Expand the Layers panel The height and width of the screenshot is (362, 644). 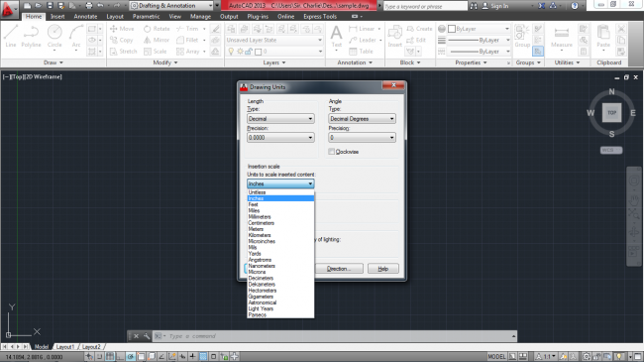point(273,62)
